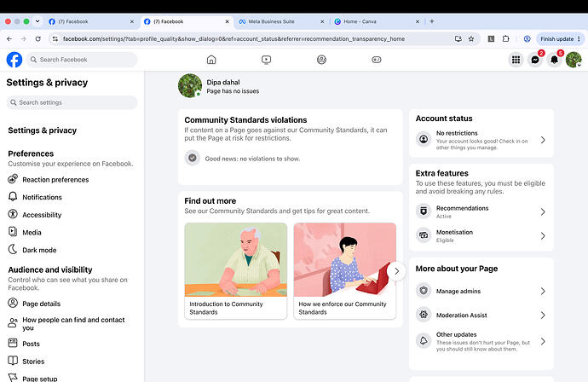Click the Search settings field
Screen dimensions: 588x382
pos(72,102)
